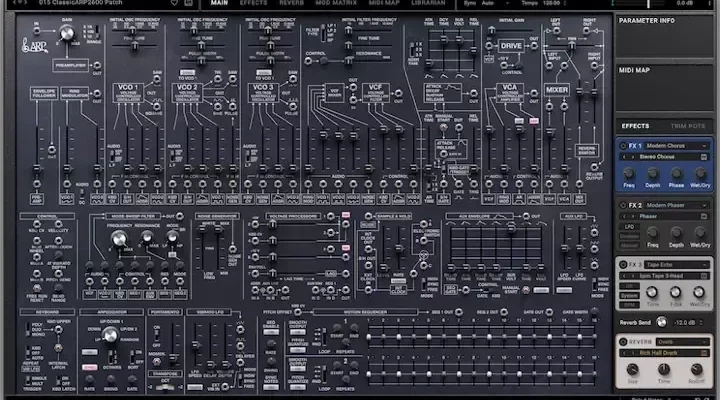Click the Reverb Time knob
The height and width of the screenshot is (400, 720).
(x=664, y=369)
